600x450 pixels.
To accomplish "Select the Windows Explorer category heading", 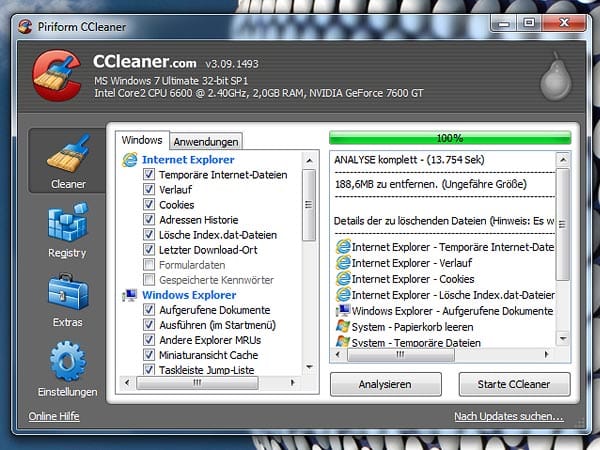I will 189,295.
